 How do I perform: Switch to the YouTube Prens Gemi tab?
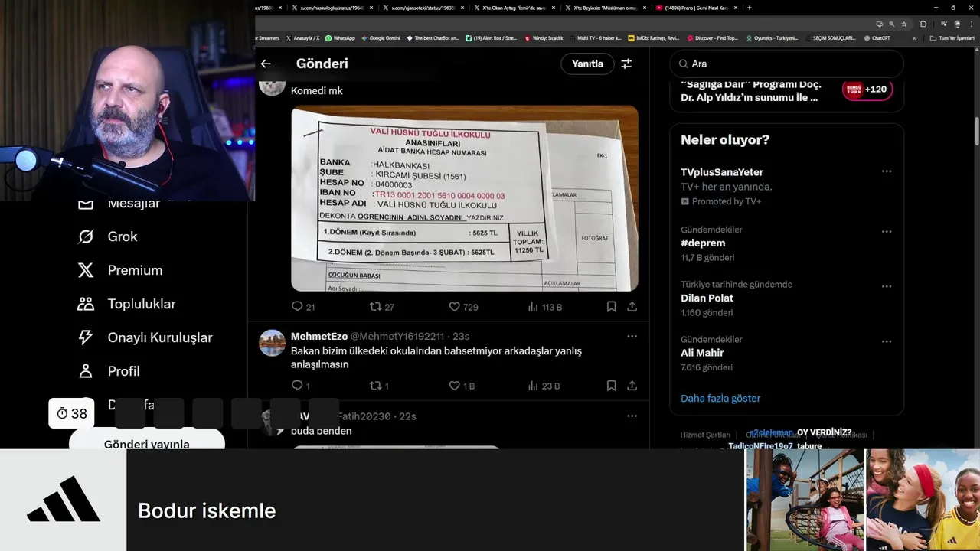pos(695,8)
